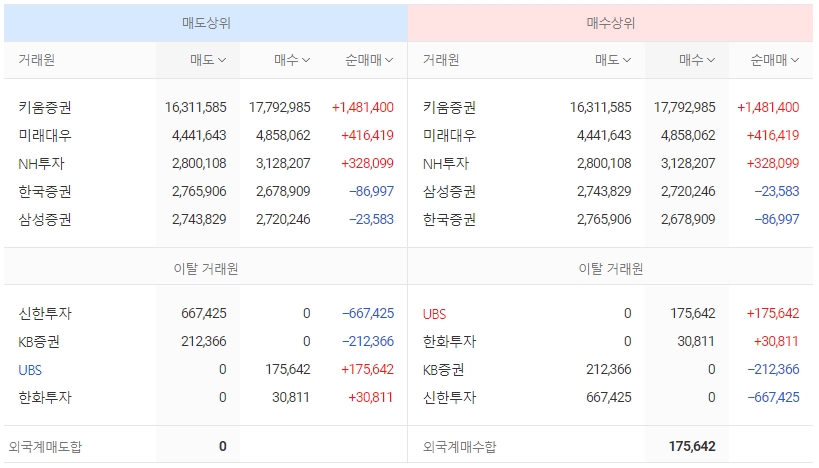Image resolution: width=819 pixels, height=468 pixels.
Task: Select KB증권 in 매도상위 이탈 거래원 list
Action: (39, 342)
